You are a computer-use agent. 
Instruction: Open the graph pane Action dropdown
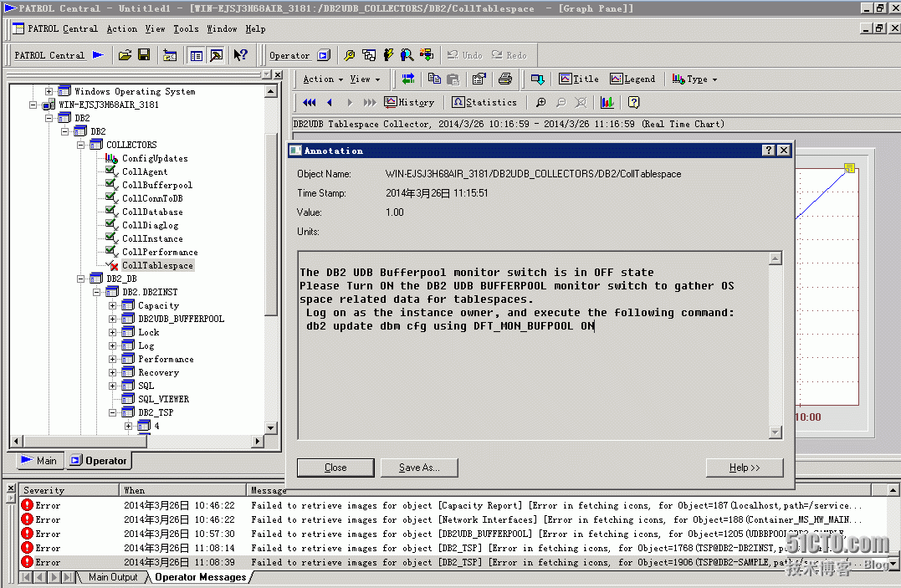click(x=322, y=79)
